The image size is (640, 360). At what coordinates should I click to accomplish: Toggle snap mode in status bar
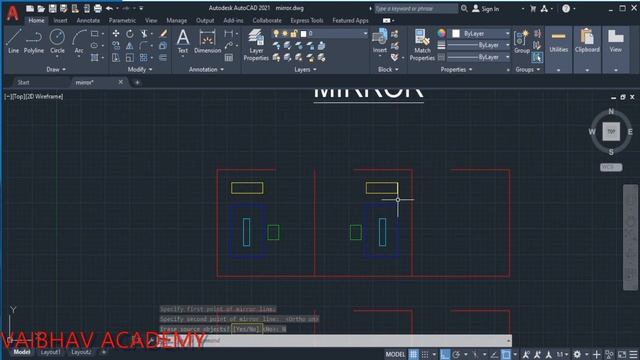pyautogui.click(x=425, y=354)
